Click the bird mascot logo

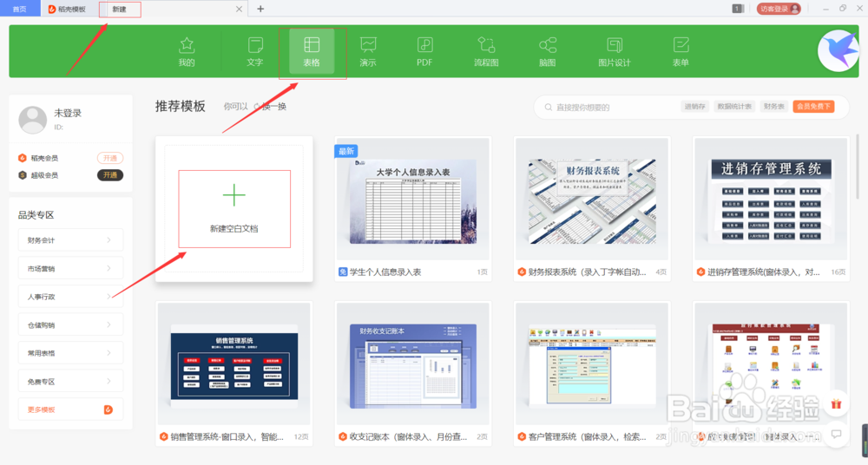(838, 51)
